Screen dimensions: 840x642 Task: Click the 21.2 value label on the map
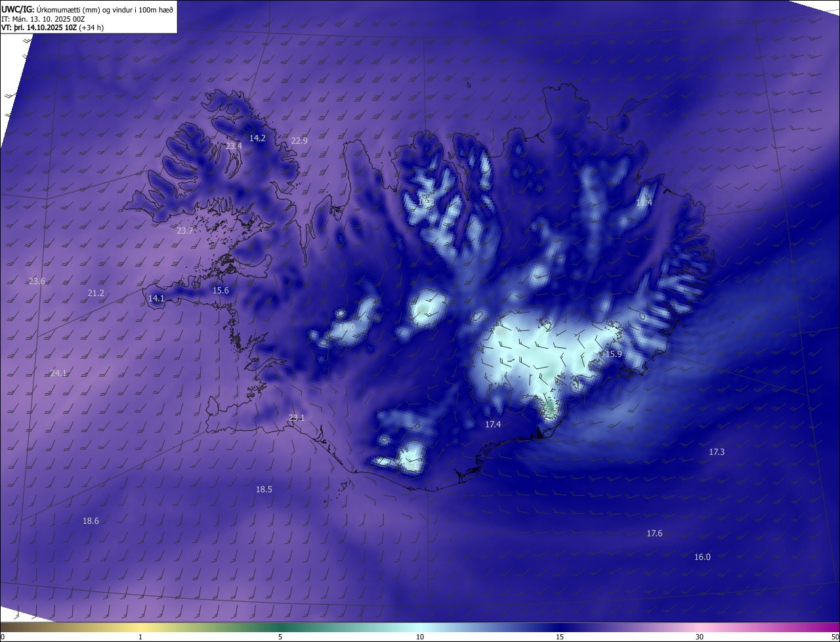[96, 293]
